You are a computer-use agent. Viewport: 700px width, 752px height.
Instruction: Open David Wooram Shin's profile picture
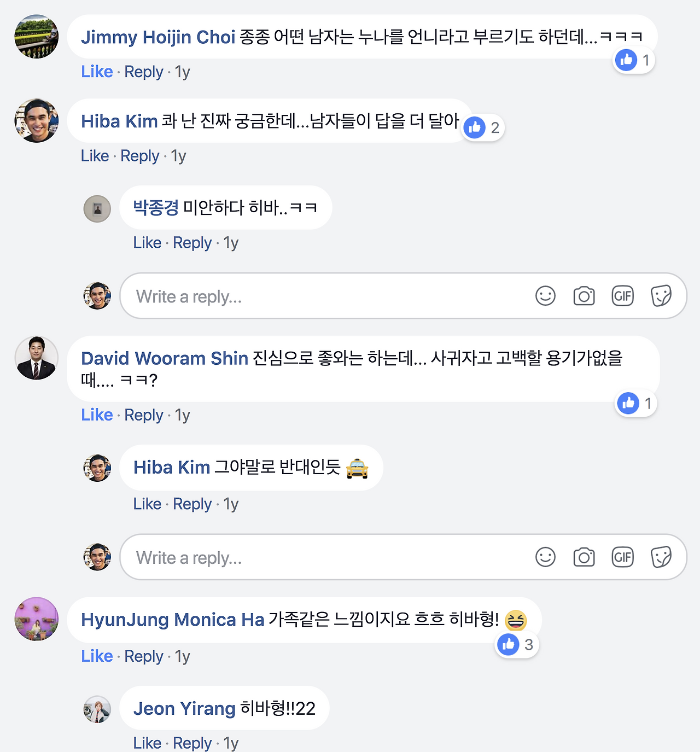click(36, 358)
